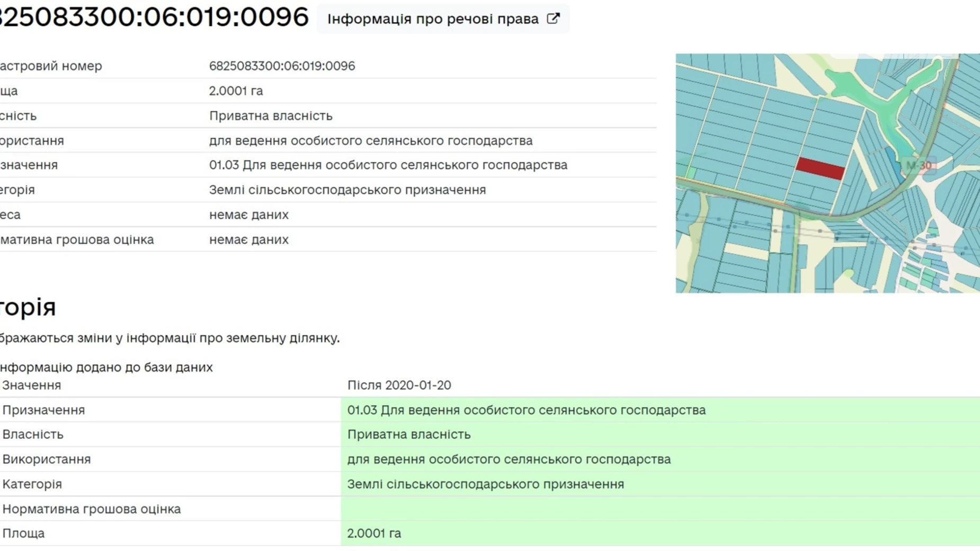Click the 'Значення' column header

pos(32,386)
